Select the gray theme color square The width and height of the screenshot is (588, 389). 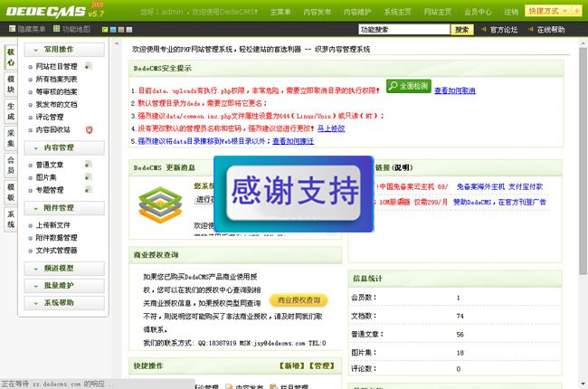129,30
